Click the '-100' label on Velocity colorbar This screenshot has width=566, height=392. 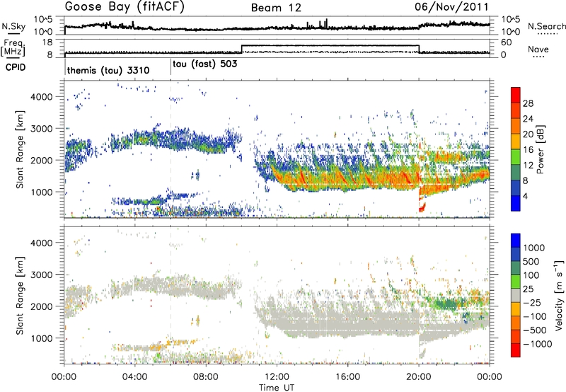535,316
